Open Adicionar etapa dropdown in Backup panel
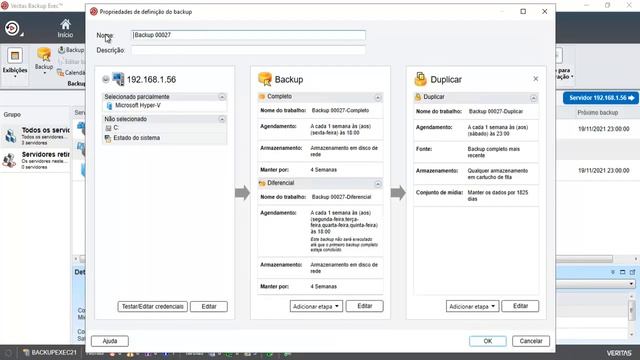640x360 pixels. click(x=316, y=306)
